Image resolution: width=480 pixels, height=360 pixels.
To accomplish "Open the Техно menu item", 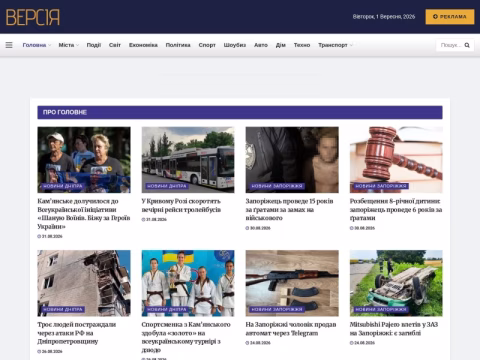I will (302, 45).
